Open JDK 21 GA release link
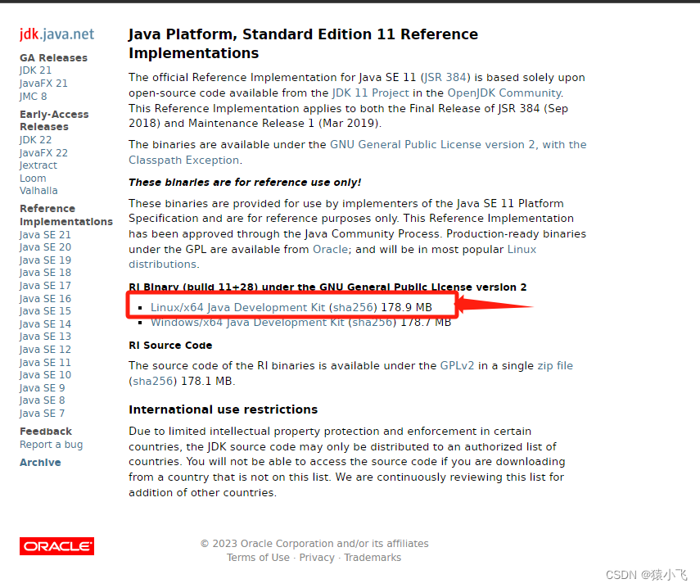The height and width of the screenshot is (588, 700). pos(35,70)
